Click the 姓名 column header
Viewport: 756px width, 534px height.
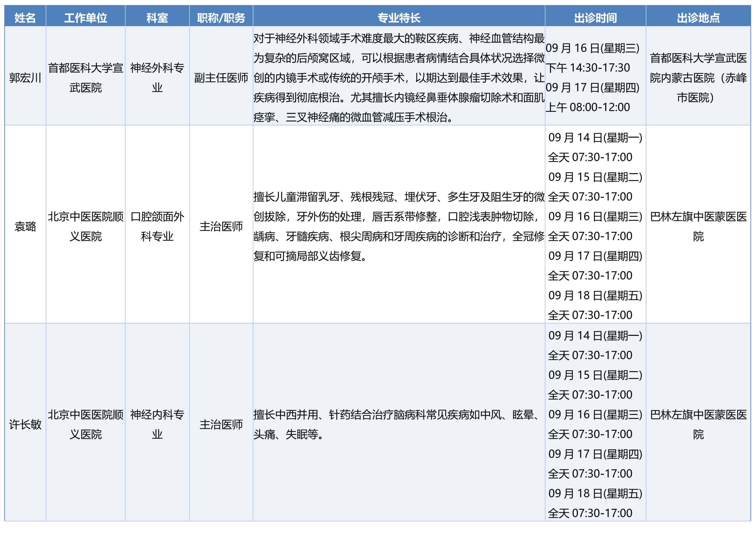click(x=25, y=17)
